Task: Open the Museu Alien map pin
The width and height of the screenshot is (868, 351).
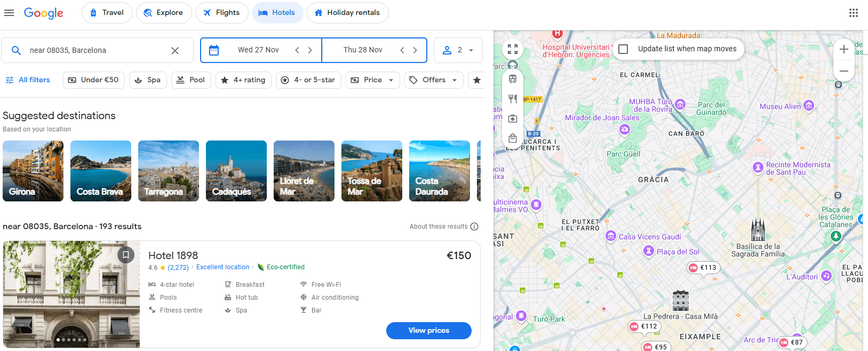Action: tap(809, 106)
